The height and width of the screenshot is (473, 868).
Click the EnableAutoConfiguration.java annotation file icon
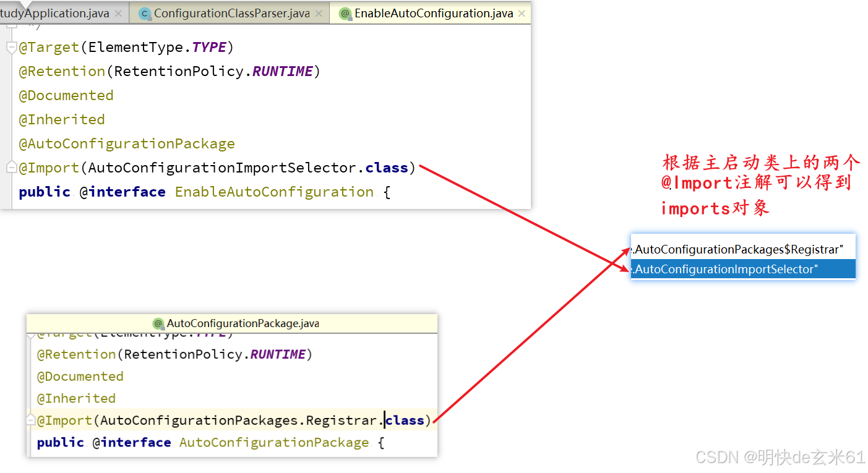coord(345,14)
